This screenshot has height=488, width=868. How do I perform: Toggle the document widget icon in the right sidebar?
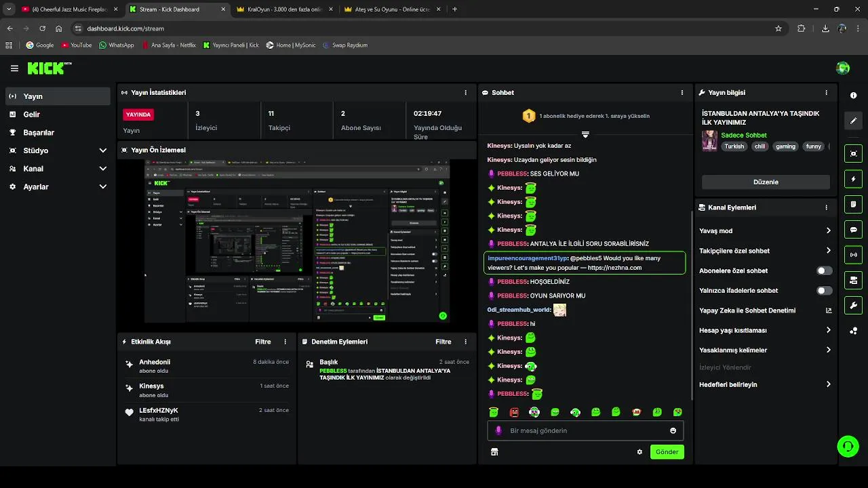coord(853,204)
